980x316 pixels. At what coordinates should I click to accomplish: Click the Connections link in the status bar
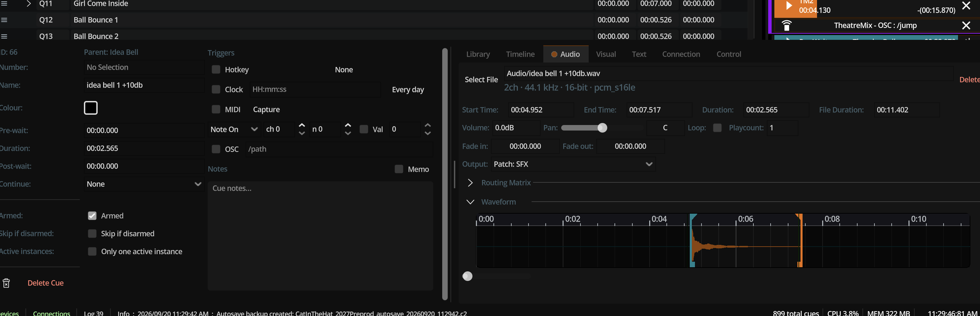[x=51, y=313]
